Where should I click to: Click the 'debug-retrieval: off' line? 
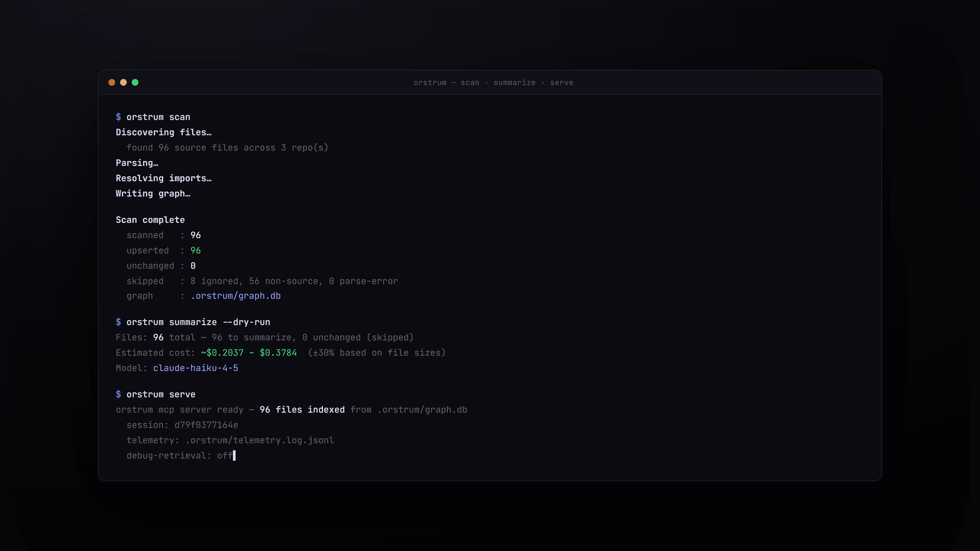(x=179, y=455)
